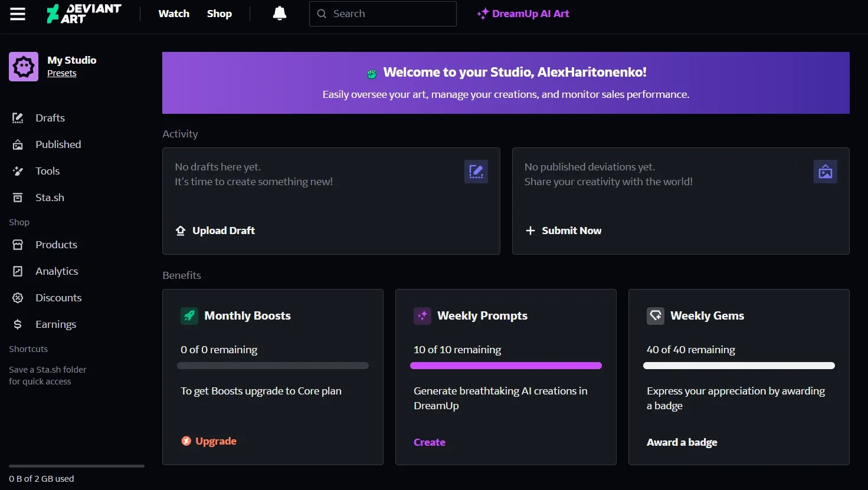Image resolution: width=868 pixels, height=490 pixels.
Task: Click the Published icon in sidebar
Action: point(18,144)
